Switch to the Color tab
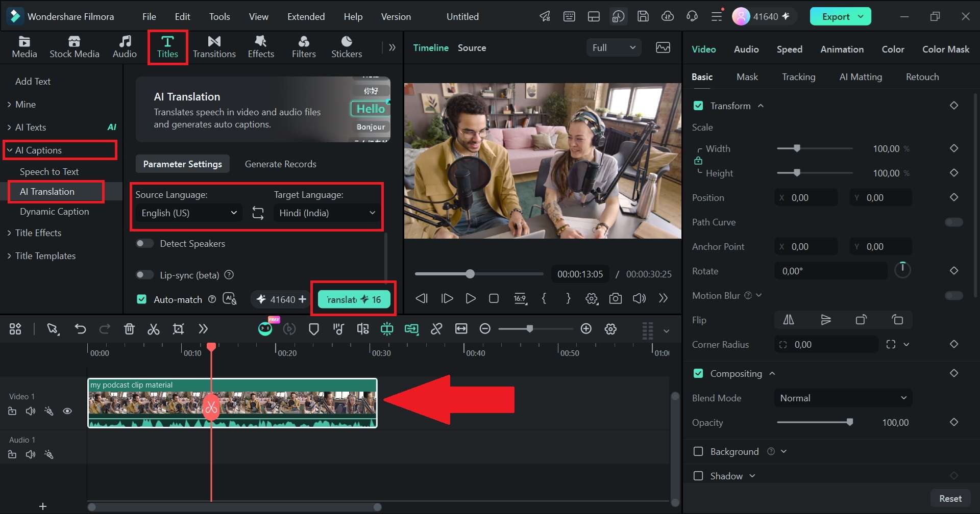The image size is (980, 514). pyautogui.click(x=893, y=49)
